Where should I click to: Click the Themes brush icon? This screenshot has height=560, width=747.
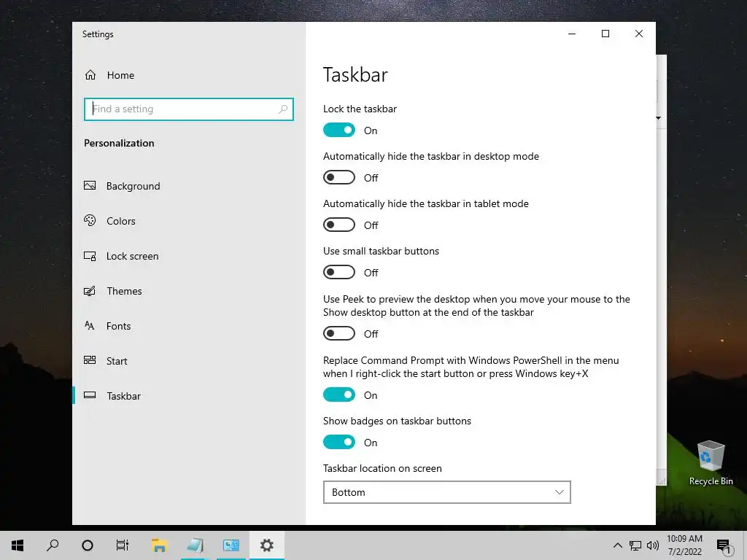[x=90, y=291]
